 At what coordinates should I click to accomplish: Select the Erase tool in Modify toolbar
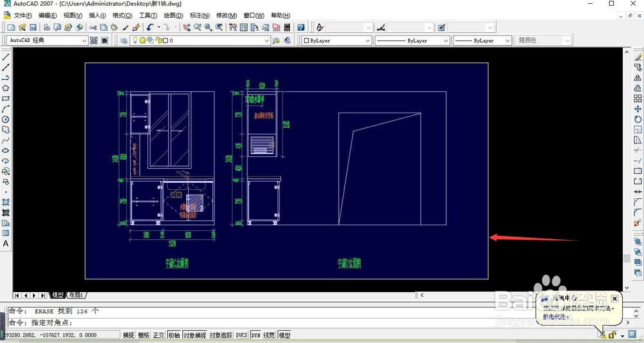(638, 57)
